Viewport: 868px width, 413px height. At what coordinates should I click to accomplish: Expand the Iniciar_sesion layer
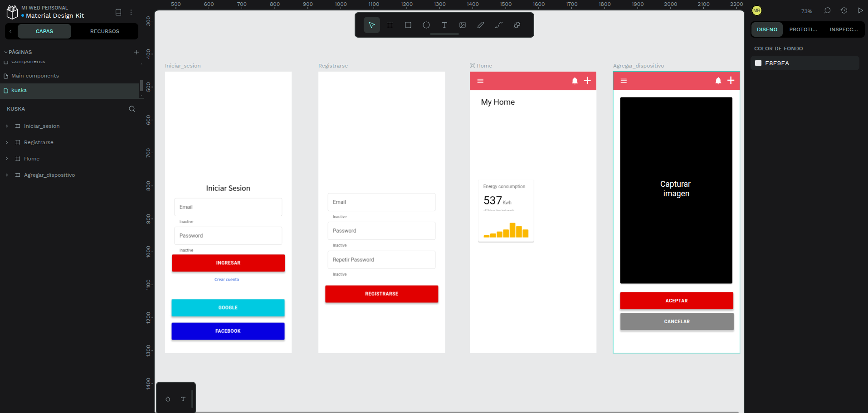tap(7, 126)
